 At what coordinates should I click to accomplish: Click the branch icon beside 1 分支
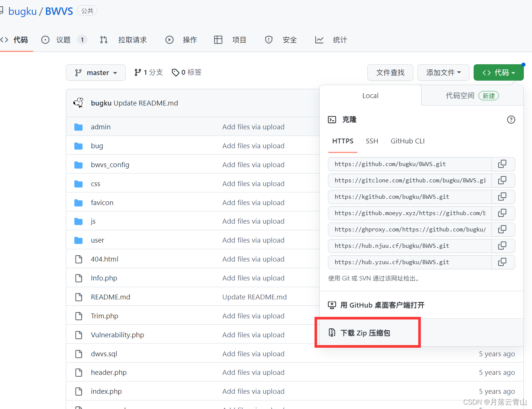coord(138,72)
